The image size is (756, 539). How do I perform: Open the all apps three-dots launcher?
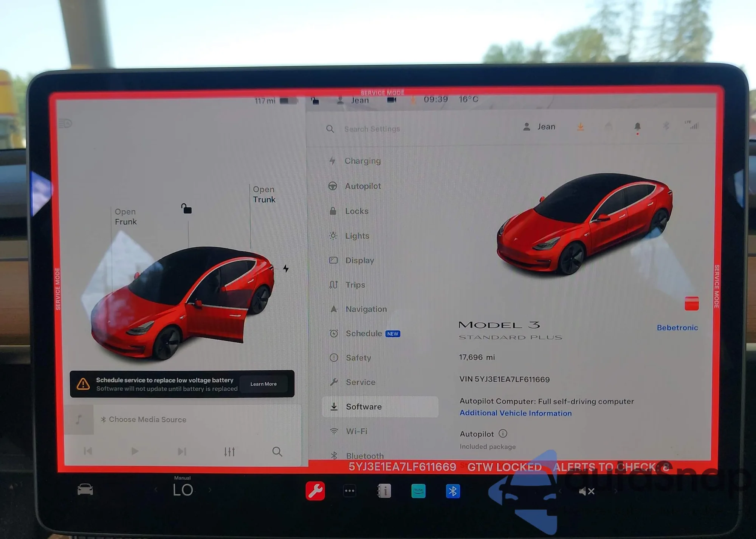click(x=349, y=491)
